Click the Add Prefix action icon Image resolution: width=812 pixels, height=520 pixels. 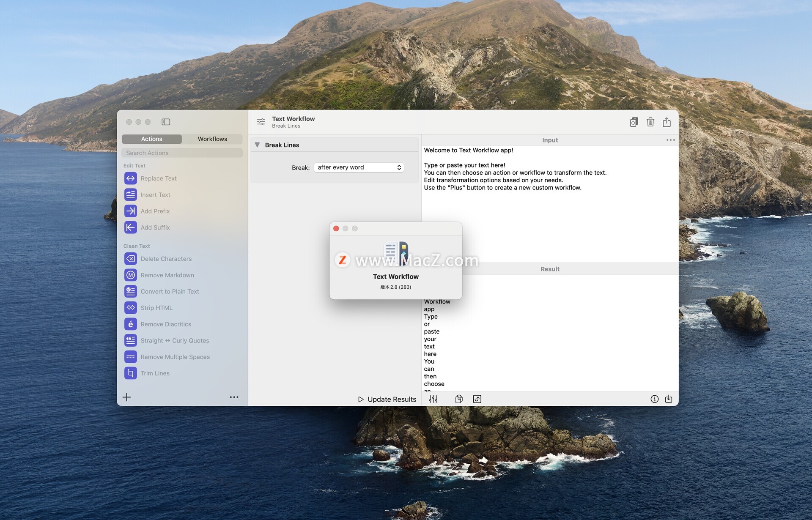[x=131, y=211]
